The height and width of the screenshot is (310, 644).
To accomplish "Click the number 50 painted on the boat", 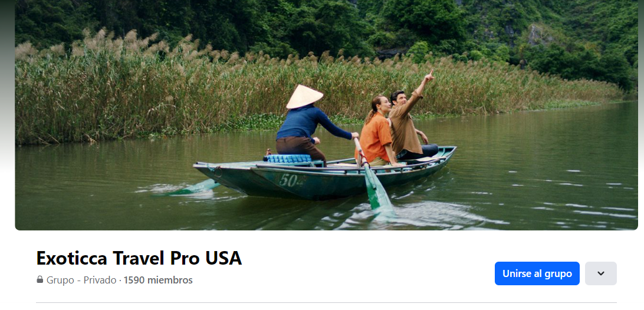I will [289, 180].
